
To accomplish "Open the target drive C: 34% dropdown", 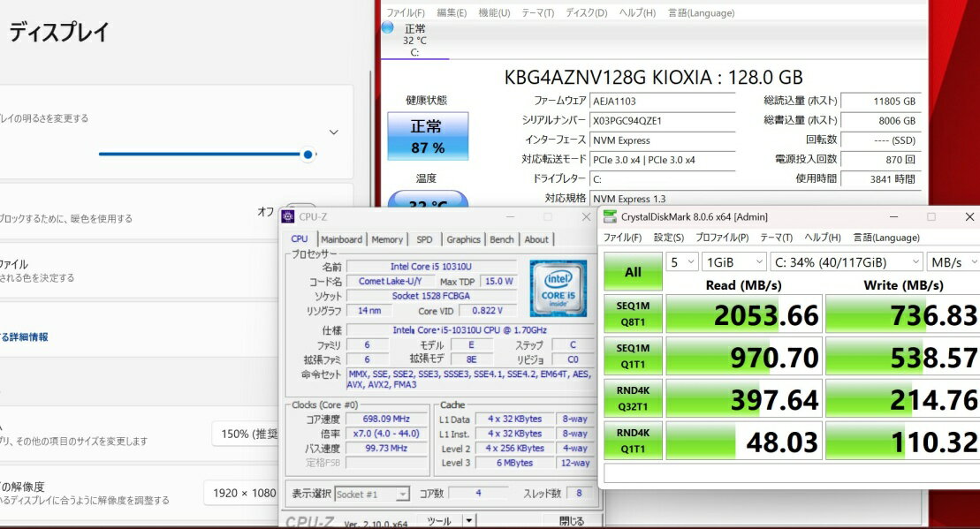I will pyautogui.click(x=846, y=262).
